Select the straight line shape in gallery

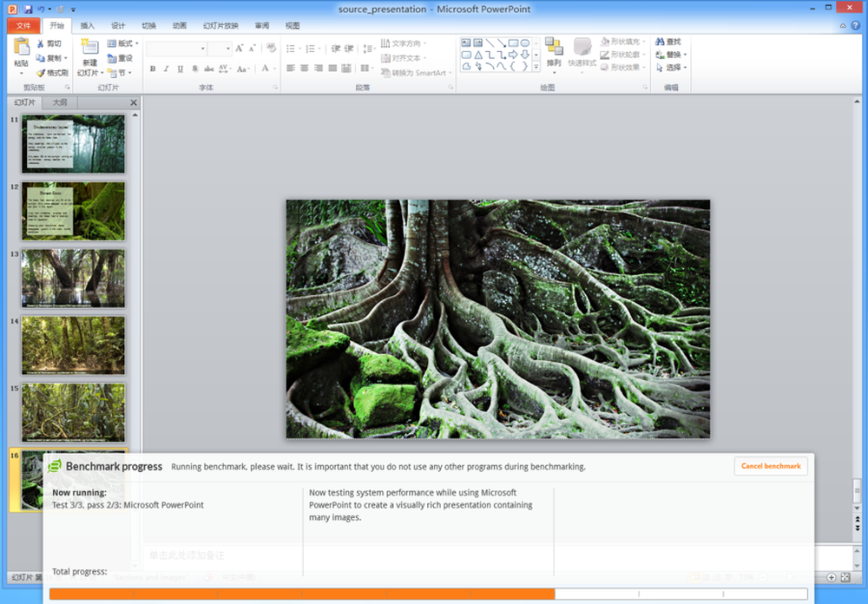490,43
